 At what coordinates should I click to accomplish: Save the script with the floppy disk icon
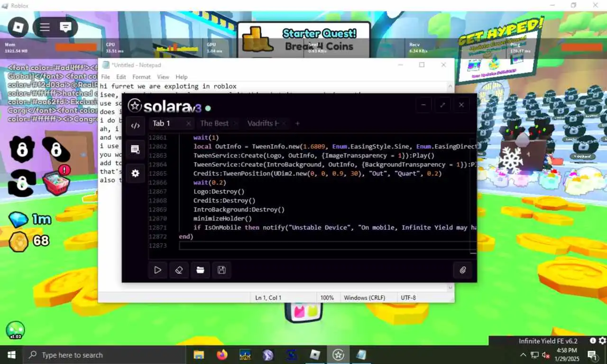pos(221,270)
